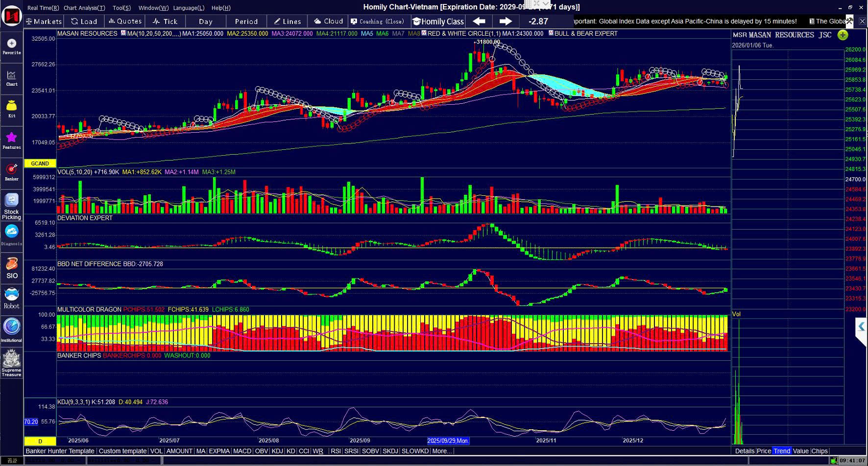Launch Stock Picking from sidebar
The image size is (868, 466).
click(12, 206)
